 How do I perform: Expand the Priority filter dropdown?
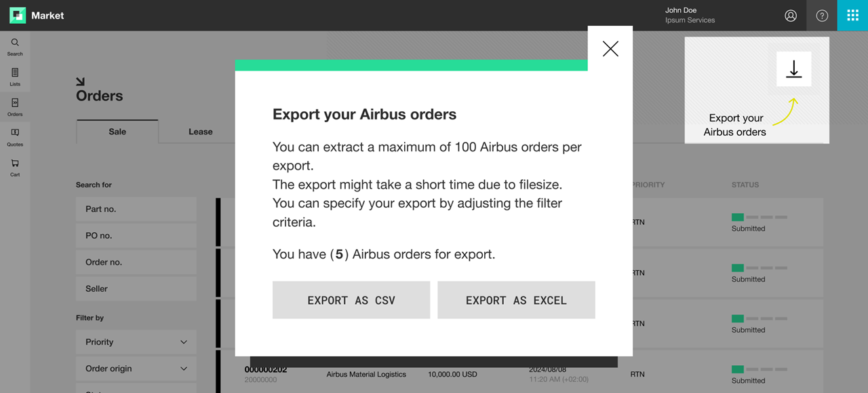[136, 342]
